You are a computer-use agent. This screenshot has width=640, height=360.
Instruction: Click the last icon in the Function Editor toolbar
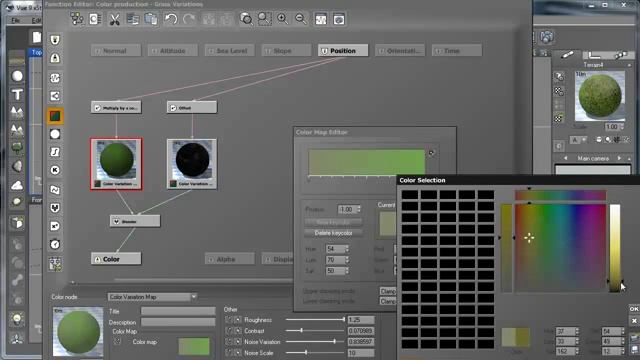pyautogui.click(x=339, y=19)
